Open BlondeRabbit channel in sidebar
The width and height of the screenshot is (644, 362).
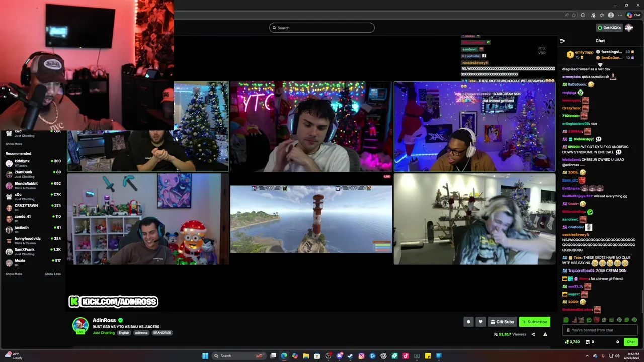33,185
